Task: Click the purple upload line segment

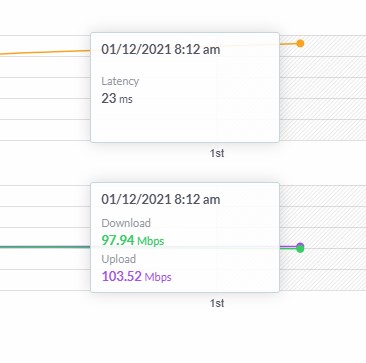Action: pos(288,247)
